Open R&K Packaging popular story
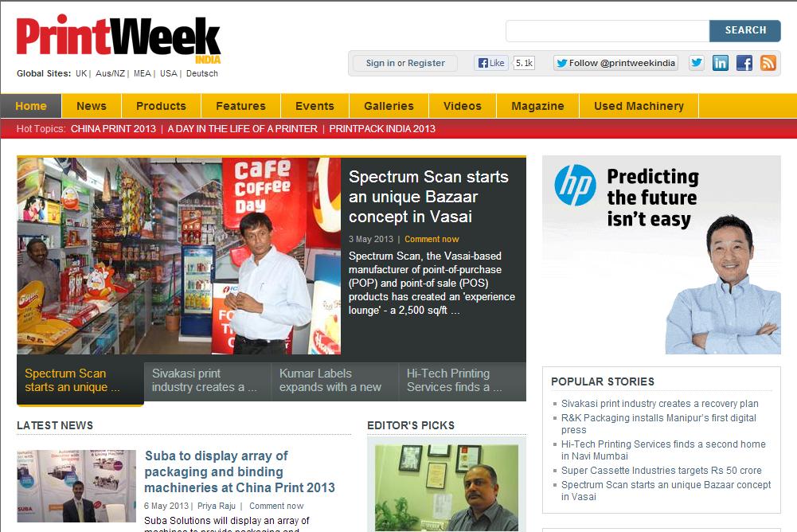Viewport: 797px width, 532px height. tap(658, 424)
